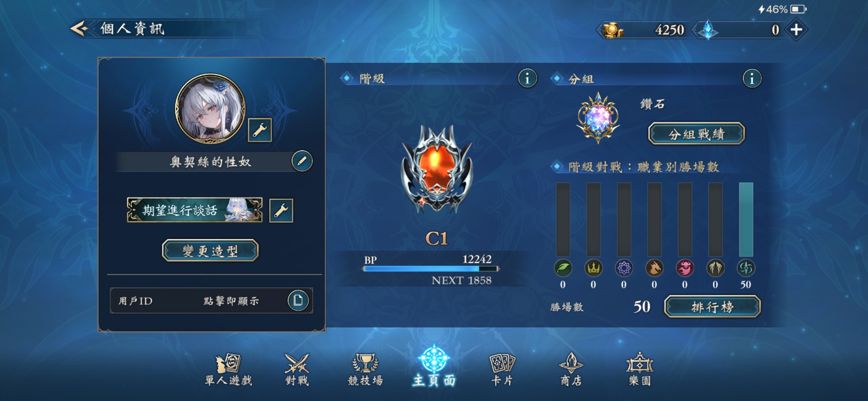Open the 排行榜 leaderboard
Viewport: 868px width, 401px height.
pos(712,307)
